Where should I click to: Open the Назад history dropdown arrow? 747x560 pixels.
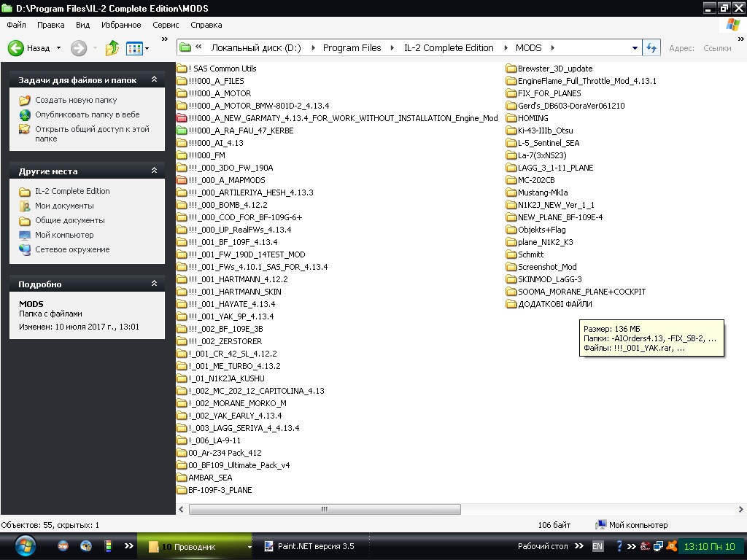click(x=58, y=48)
